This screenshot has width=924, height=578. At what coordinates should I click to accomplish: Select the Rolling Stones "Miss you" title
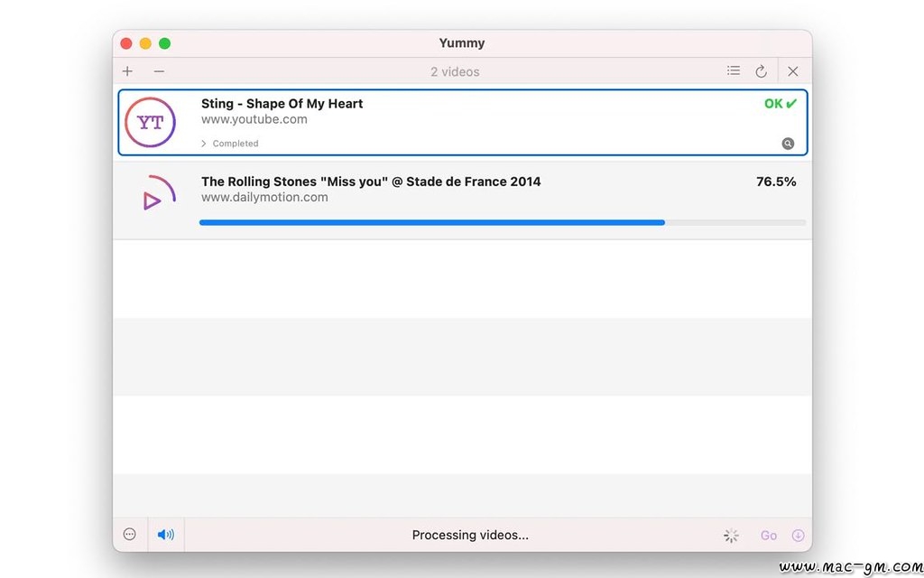pyautogui.click(x=371, y=182)
